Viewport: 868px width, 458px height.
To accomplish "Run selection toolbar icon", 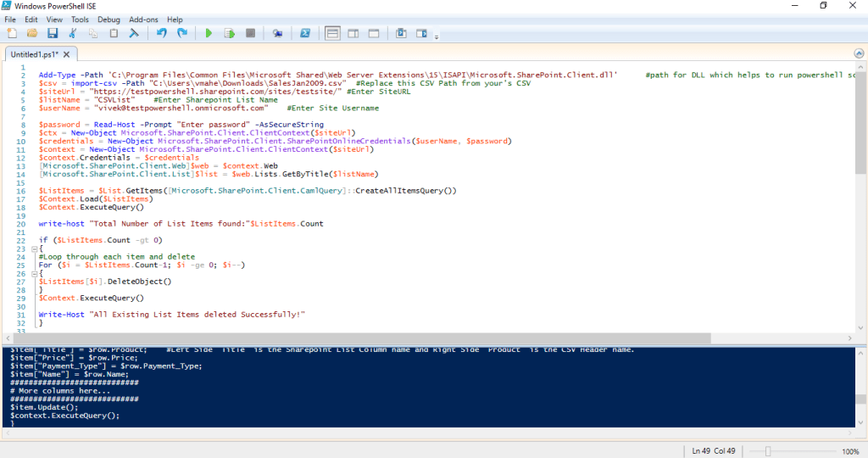I will pos(229,33).
